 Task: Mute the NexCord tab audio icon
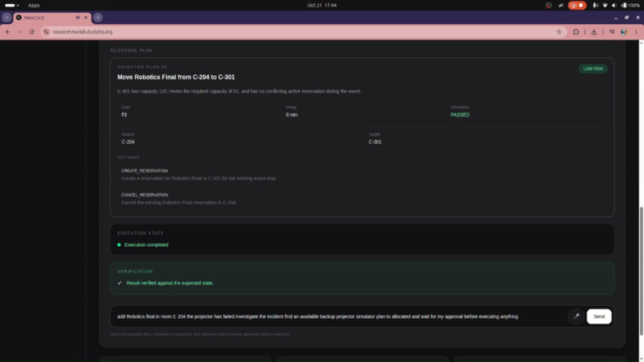78,18
